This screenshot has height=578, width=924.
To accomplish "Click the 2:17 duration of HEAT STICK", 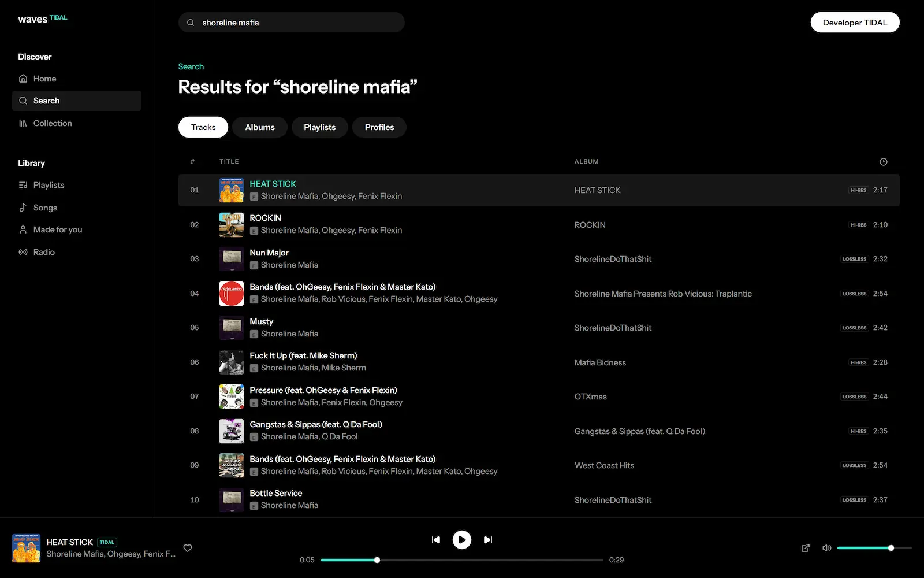I will coord(880,190).
